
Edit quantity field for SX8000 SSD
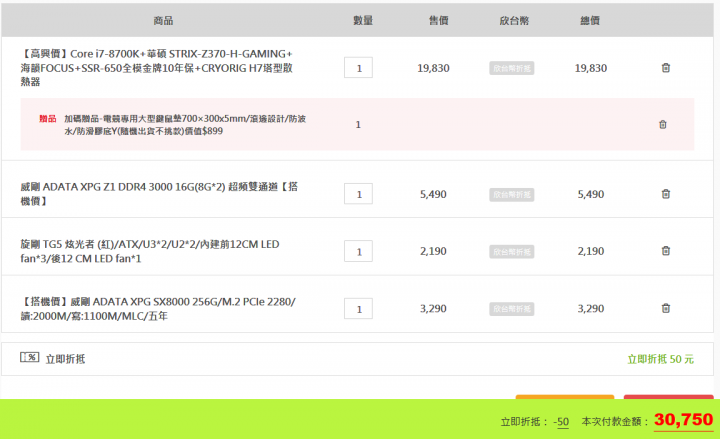[x=358, y=309]
